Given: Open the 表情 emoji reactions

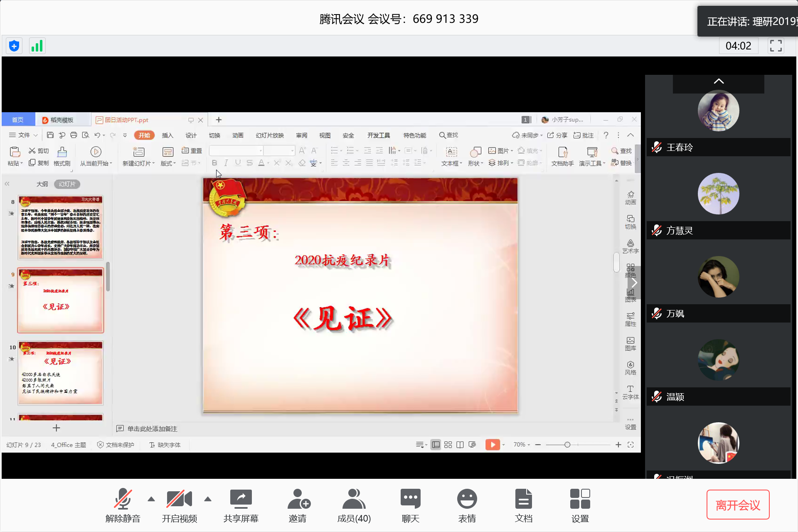Looking at the screenshot, I should coord(467,505).
